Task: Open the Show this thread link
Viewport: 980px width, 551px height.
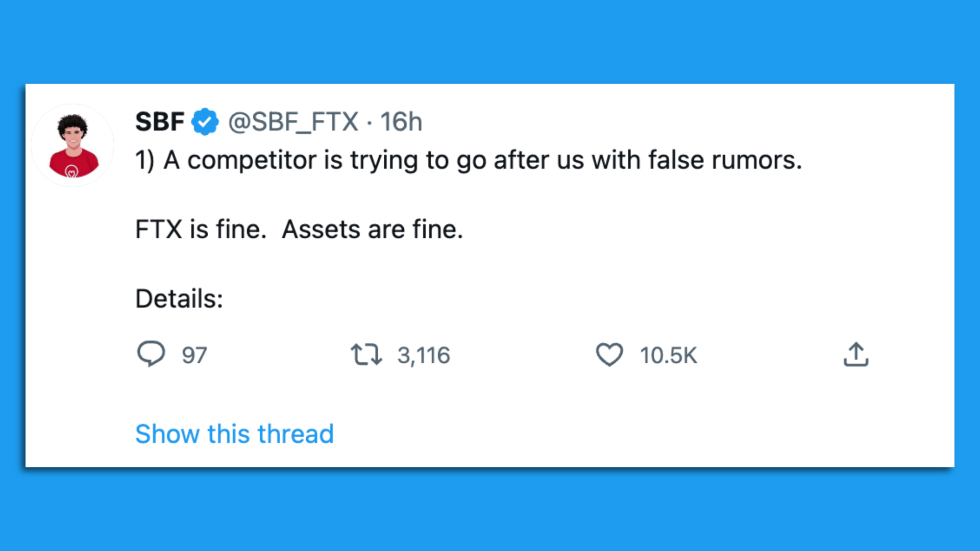Action: tap(234, 434)
